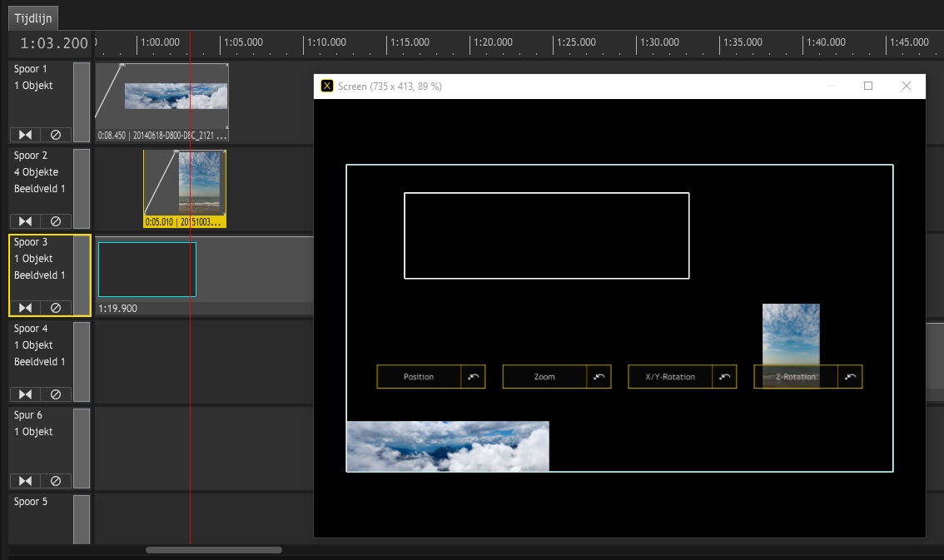This screenshot has width=944, height=560.
Task: Click the bowtie icon on Spoor 3
Action: (25, 308)
